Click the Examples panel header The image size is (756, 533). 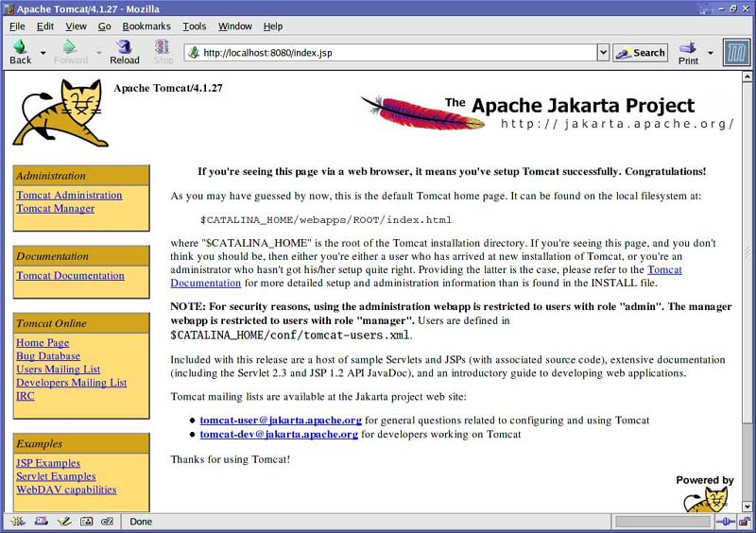[x=81, y=443]
